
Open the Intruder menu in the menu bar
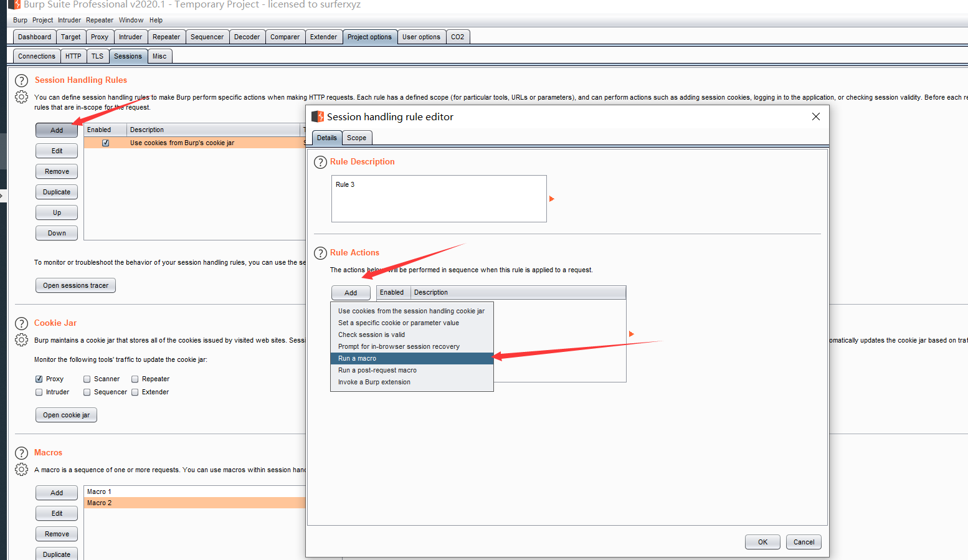[69, 20]
